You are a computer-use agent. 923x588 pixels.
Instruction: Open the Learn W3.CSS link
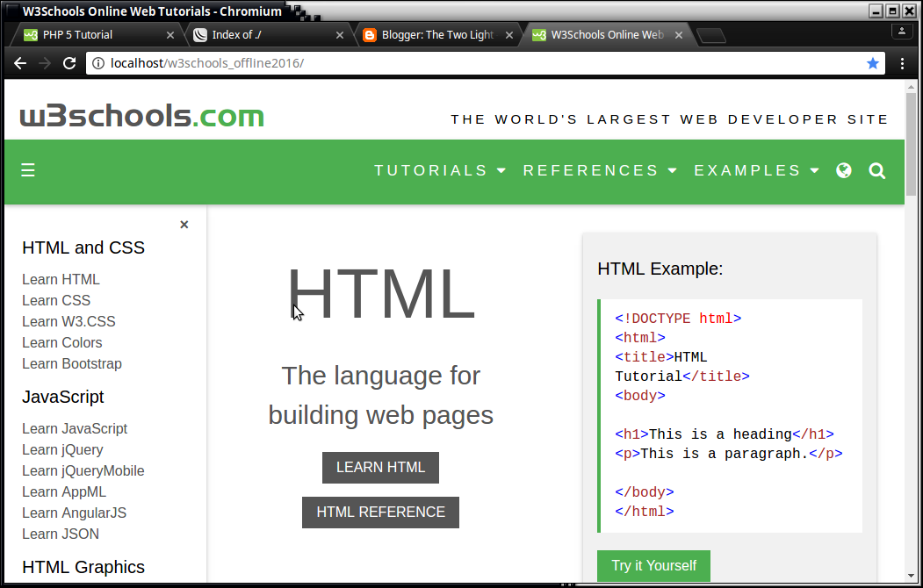69,321
